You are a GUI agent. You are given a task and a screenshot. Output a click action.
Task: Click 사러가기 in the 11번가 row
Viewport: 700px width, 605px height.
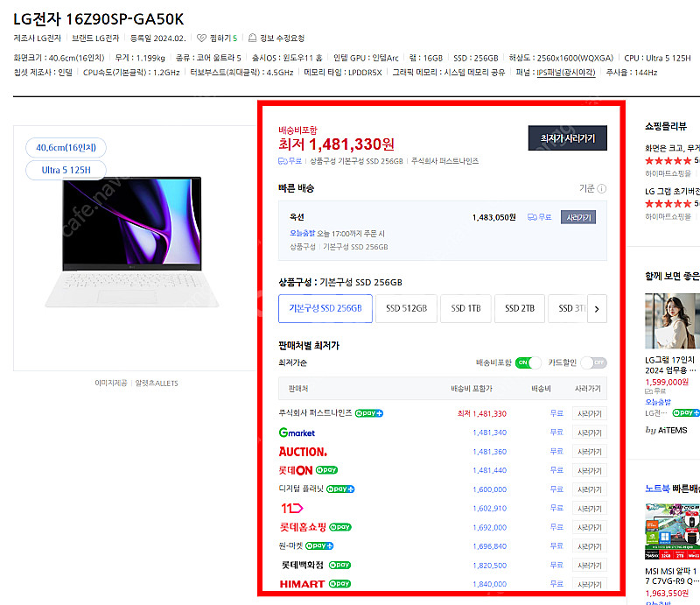(x=589, y=509)
